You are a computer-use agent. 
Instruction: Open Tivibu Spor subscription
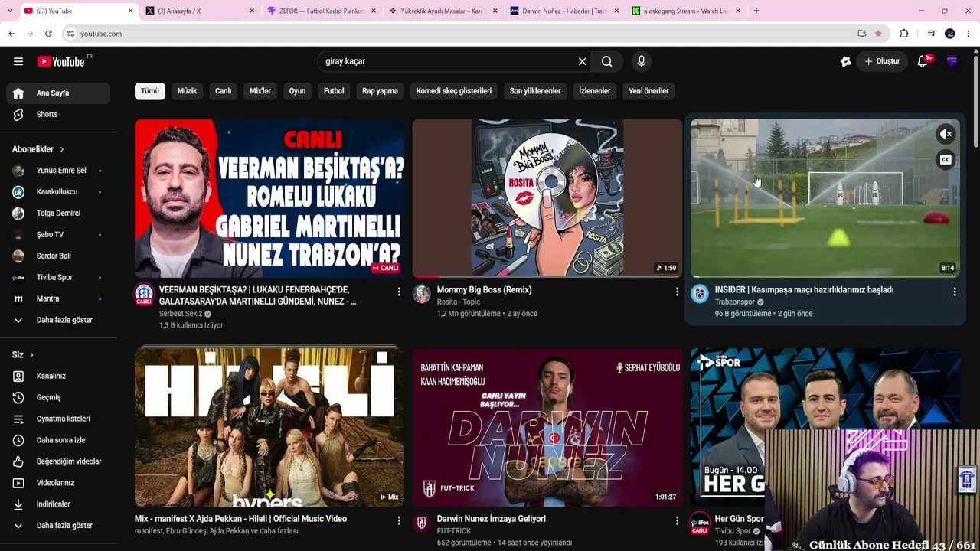tap(58, 278)
